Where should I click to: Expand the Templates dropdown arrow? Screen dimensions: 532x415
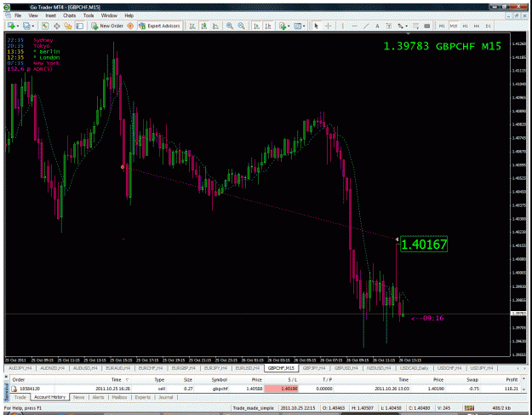(x=305, y=26)
